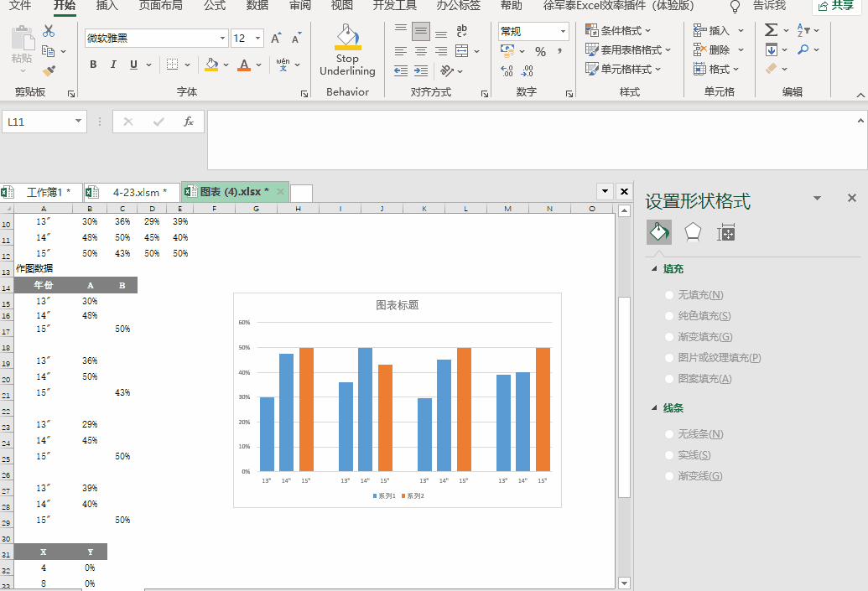Click the Copy icon in clipboard group

[49, 51]
